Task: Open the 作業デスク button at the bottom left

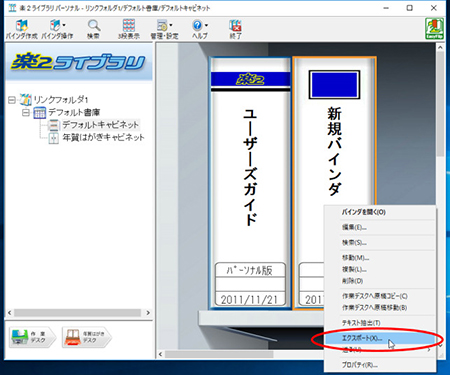Action: pyautogui.click(x=32, y=337)
